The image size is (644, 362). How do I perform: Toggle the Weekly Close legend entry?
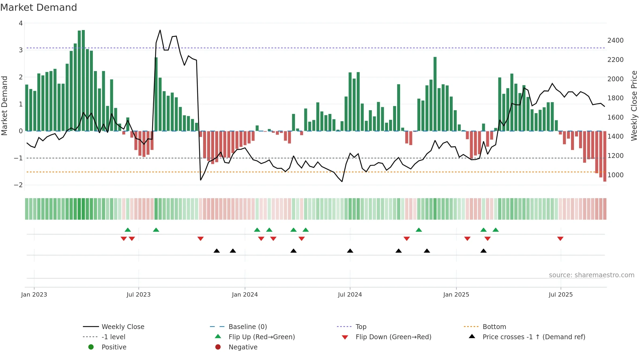tap(114, 327)
